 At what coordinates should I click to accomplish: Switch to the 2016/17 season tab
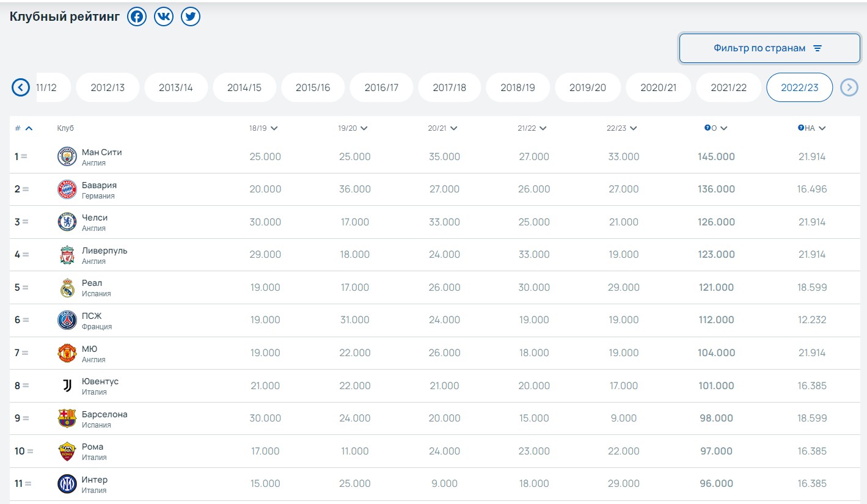click(x=381, y=87)
